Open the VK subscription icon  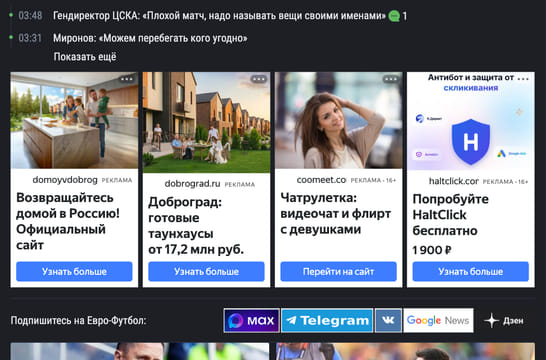pos(388,320)
